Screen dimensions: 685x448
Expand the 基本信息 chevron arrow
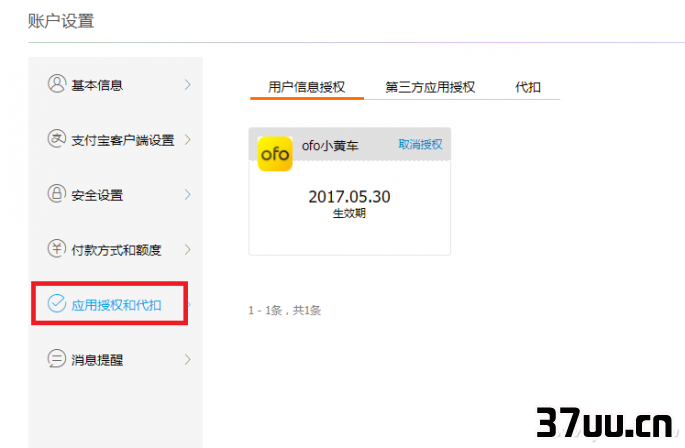click(x=188, y=84)
